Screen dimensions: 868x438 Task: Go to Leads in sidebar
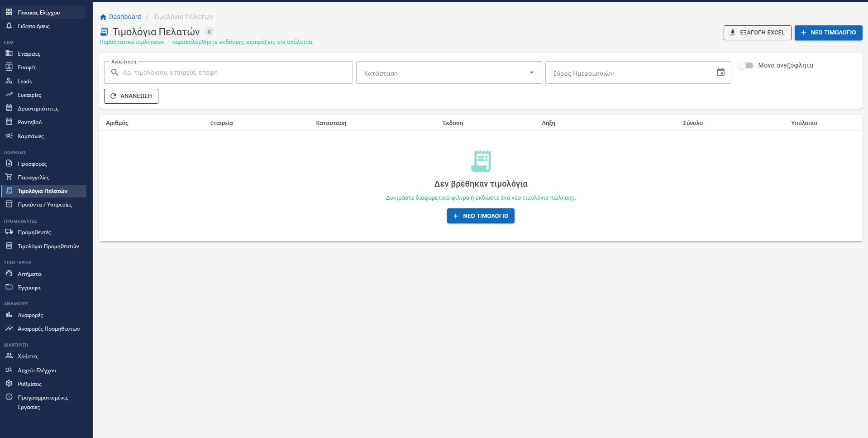[x=44, y=81]
